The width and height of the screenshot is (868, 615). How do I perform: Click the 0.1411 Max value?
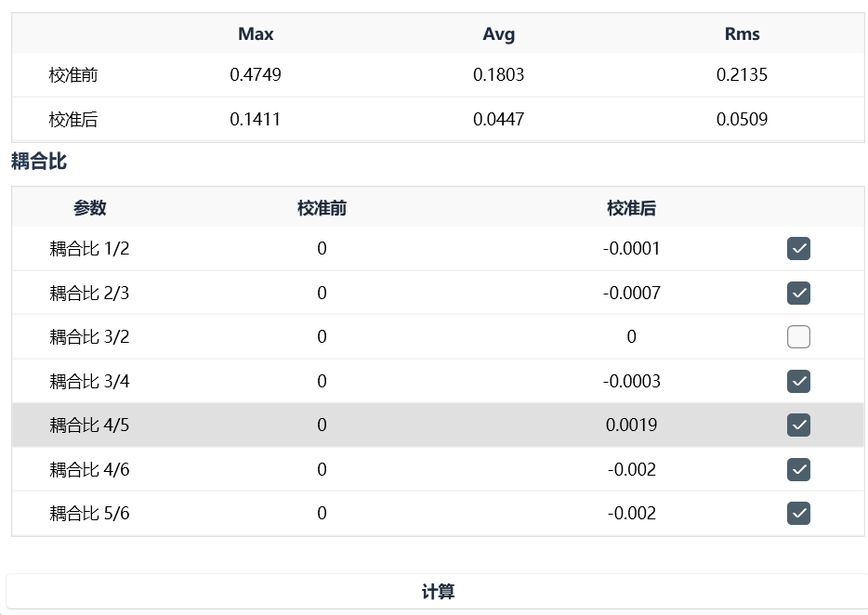[256, 119]
